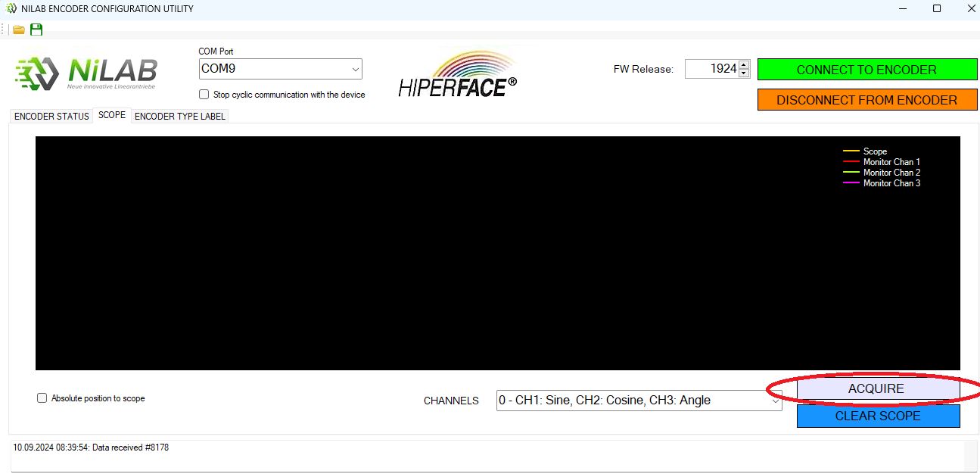The image size is (980, 474).
Task: Click the open folder toolbar icon
Action: (19, 30)
